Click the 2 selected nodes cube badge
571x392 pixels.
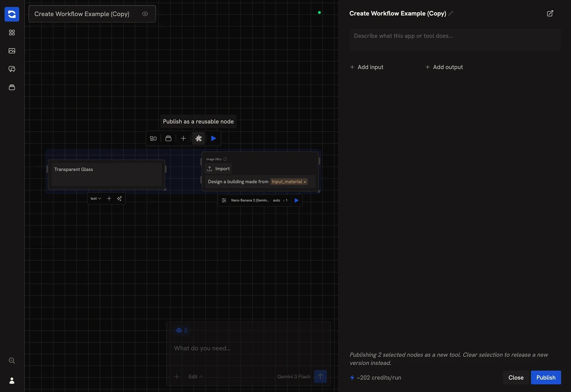[x=182, y=330]
